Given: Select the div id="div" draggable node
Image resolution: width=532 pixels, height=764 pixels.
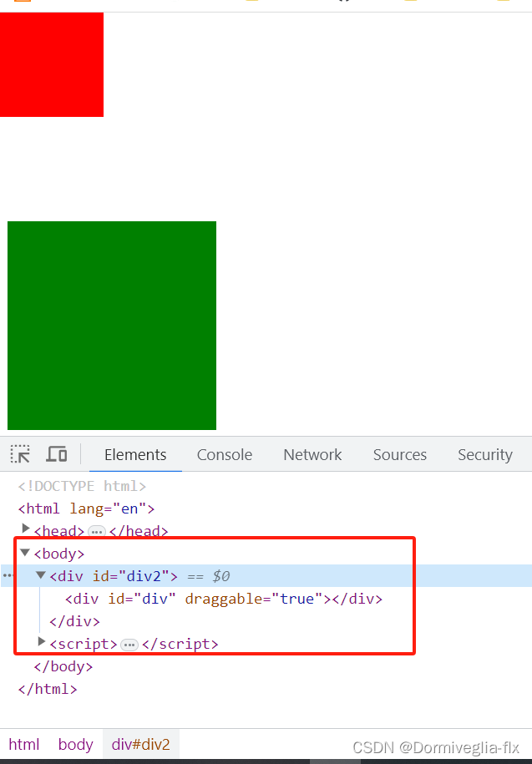Looking at the screenshot, I should click(224, 599).
